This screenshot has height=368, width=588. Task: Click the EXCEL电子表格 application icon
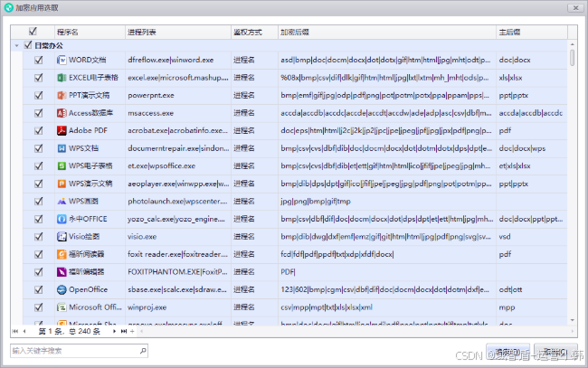click(62, 78)
